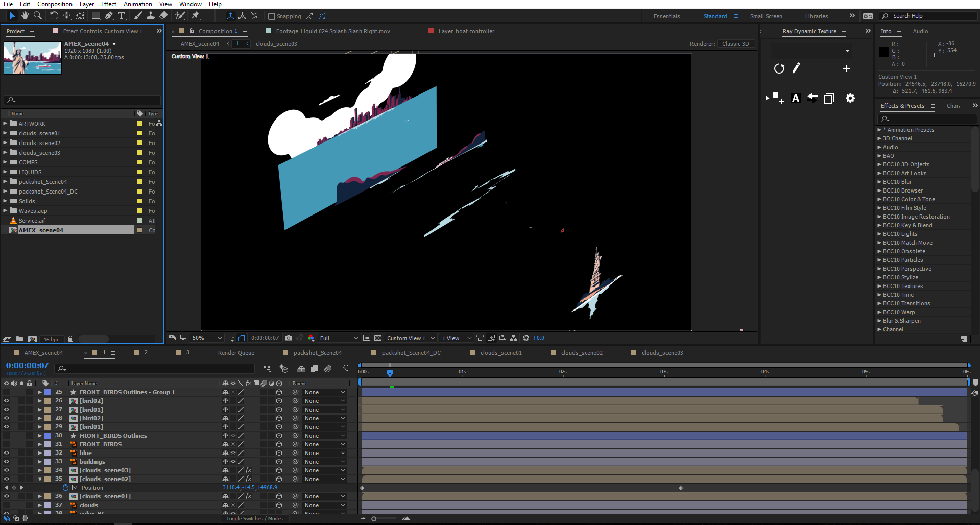Screen dimensions: 980x525
Task: Switch to Render Queue tab
Action: (x=236, y=353)
